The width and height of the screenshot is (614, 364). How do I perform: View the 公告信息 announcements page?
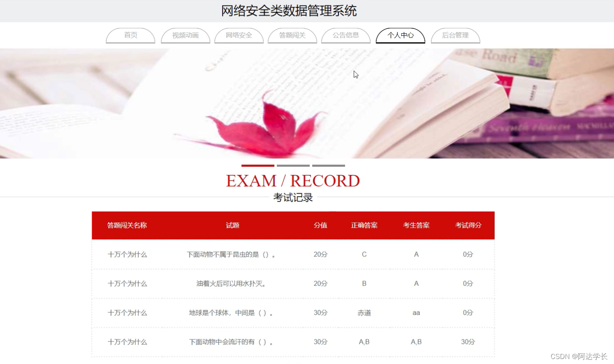pyautogui.click(x=346, y=35)
